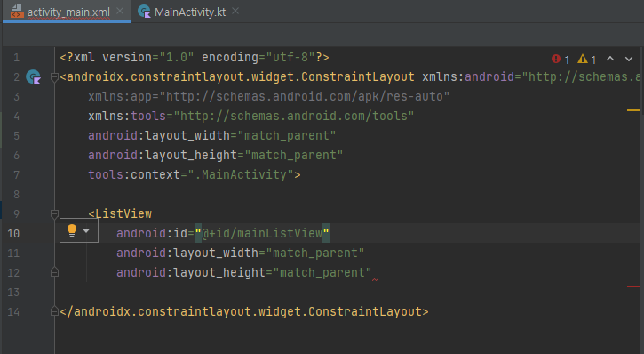Click the red error count indicator
The height and width of the screenshot is (354, 644).
tap(561, 60)
